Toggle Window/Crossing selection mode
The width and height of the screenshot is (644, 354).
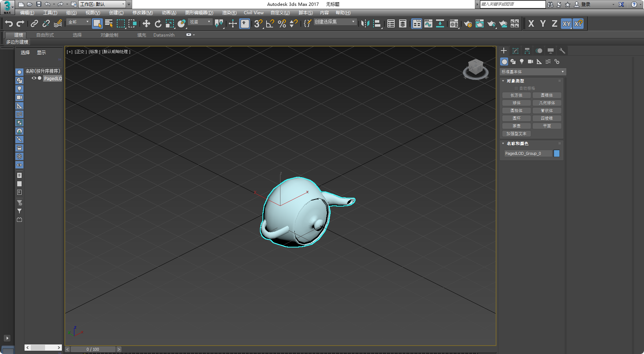point(133,24)
